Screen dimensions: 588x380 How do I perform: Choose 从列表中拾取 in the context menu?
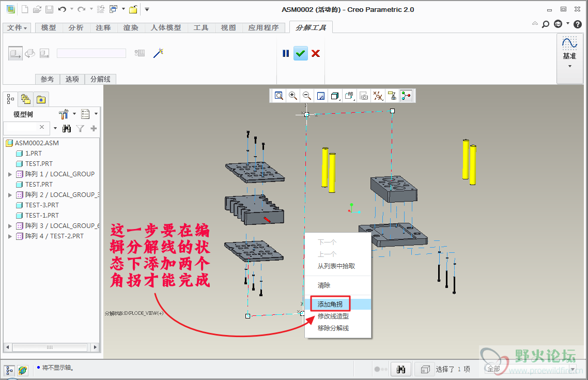coord(338,266)
